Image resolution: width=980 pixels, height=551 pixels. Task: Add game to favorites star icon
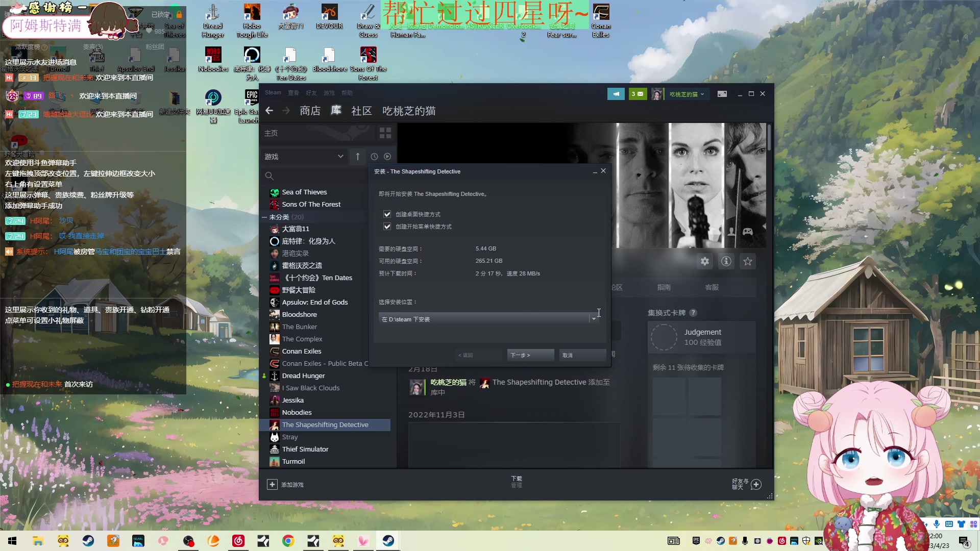[748, 262]
